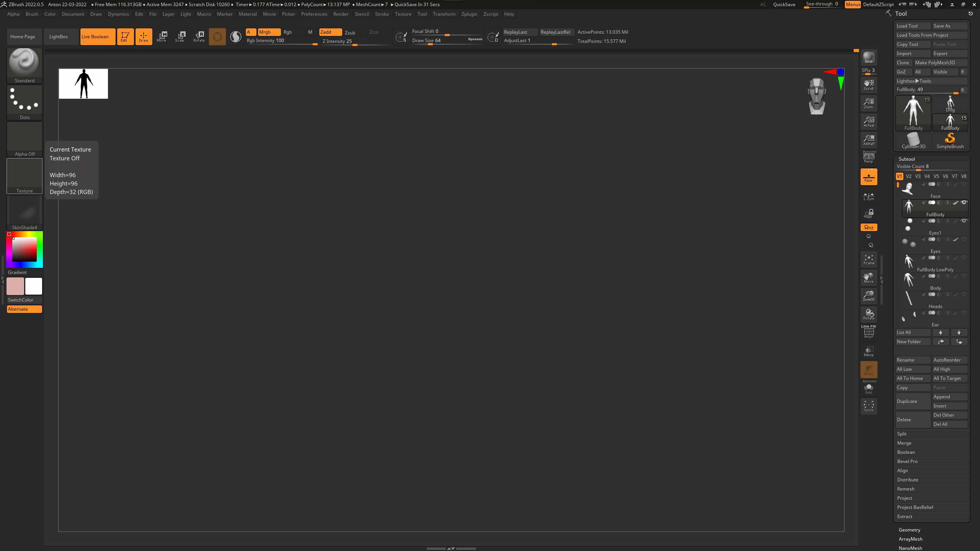Click the Xpose icon

click(869, 406)
